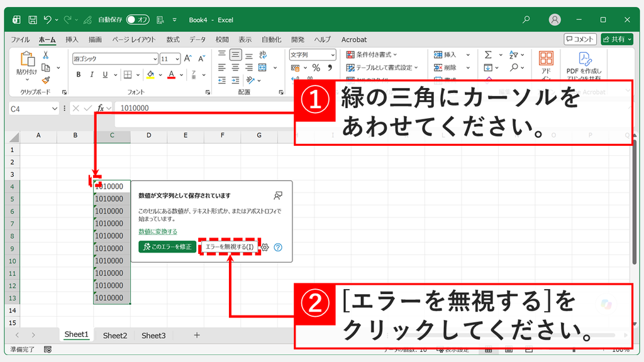Toggle Italic formatting
This screenshot has width=644, height=362.
pos(92,74)
